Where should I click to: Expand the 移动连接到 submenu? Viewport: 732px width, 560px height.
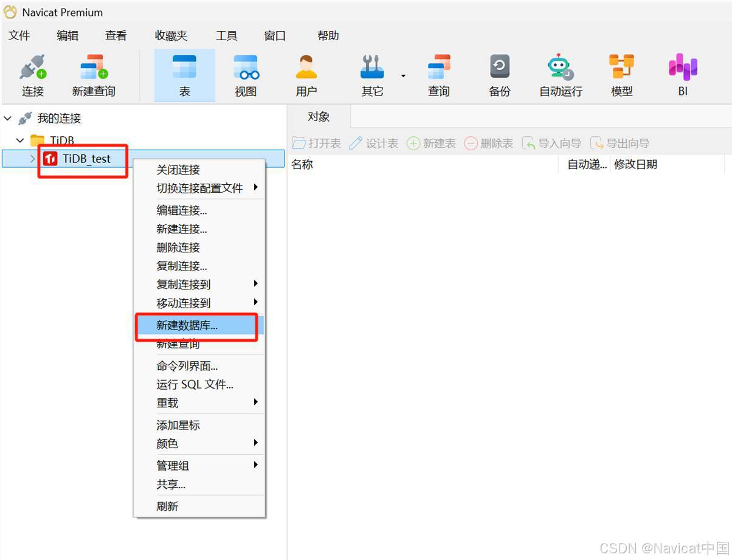click(x=256, y=302)
